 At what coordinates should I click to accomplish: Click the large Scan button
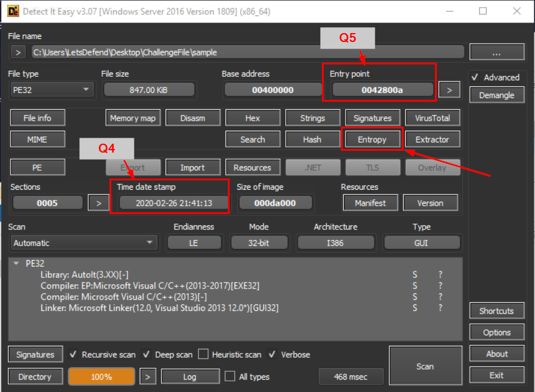[425, 367]
